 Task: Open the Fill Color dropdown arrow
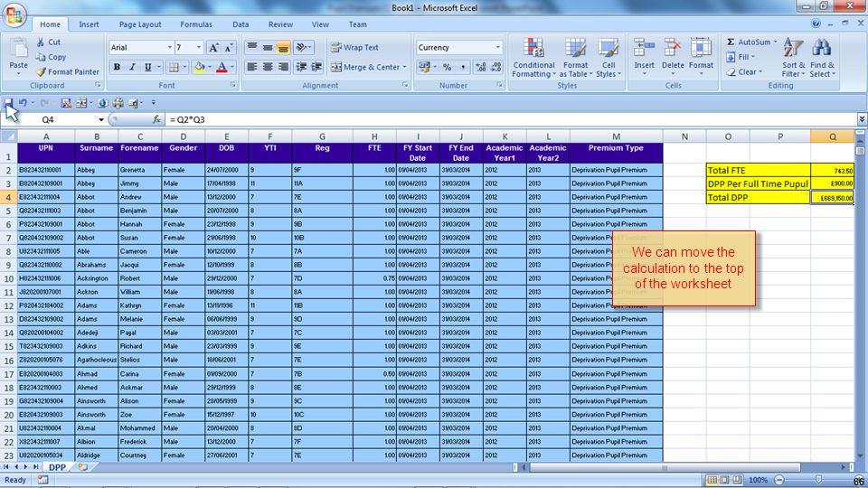click(x=210, y=67)
